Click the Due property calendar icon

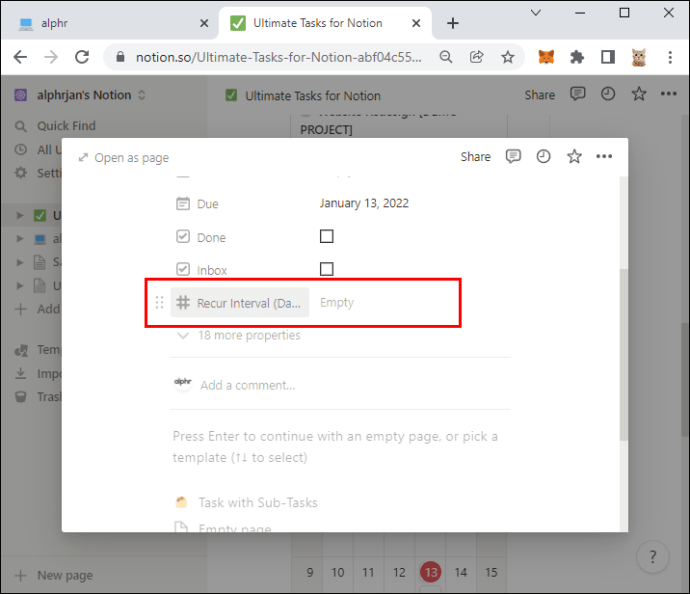(183, 204)
